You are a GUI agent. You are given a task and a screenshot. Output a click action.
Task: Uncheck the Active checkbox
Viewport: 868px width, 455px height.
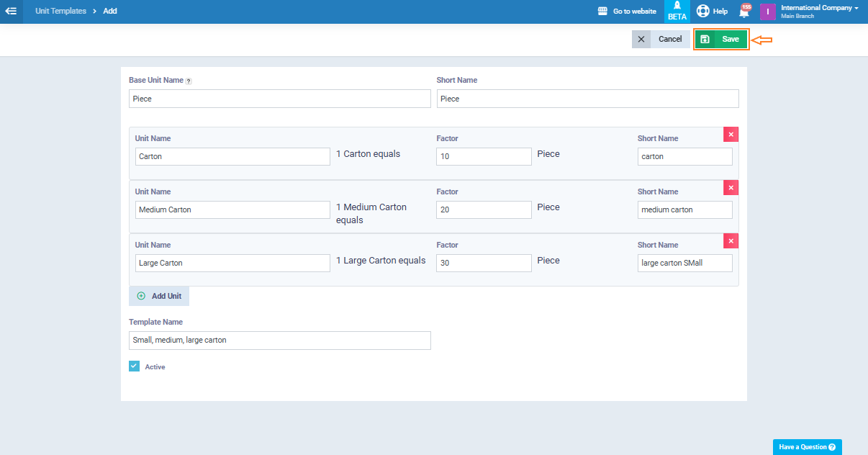click(x=134, y=366)
